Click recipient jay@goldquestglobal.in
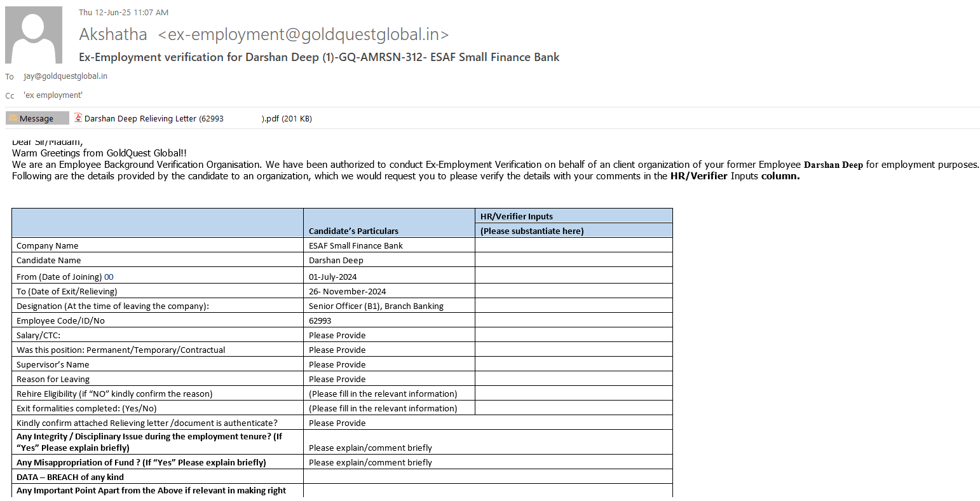 point(65,76)
